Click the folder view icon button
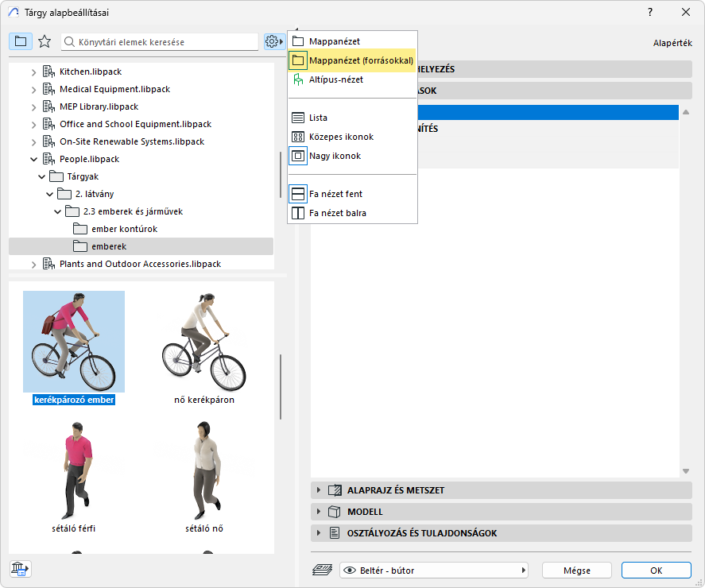Screen dimensions: 705x588 [21, 41]
